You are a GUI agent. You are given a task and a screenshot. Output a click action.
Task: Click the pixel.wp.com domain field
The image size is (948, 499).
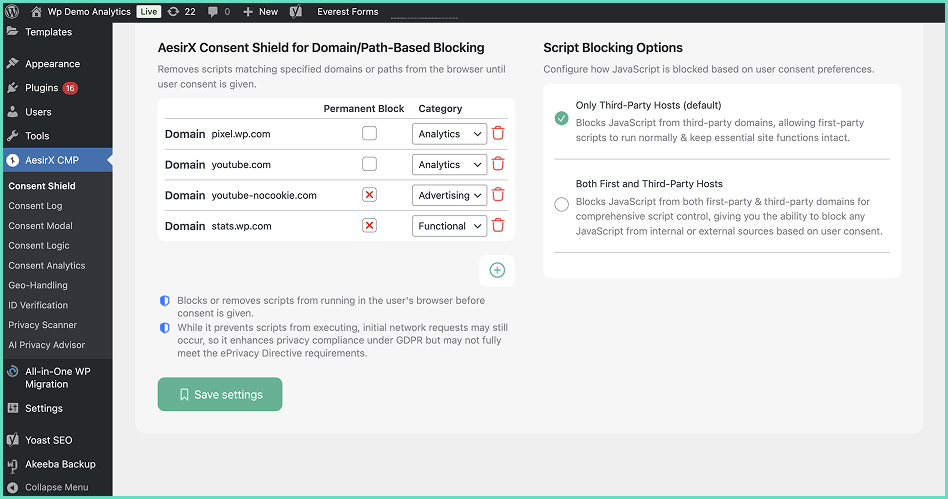[x=241, y=134]
